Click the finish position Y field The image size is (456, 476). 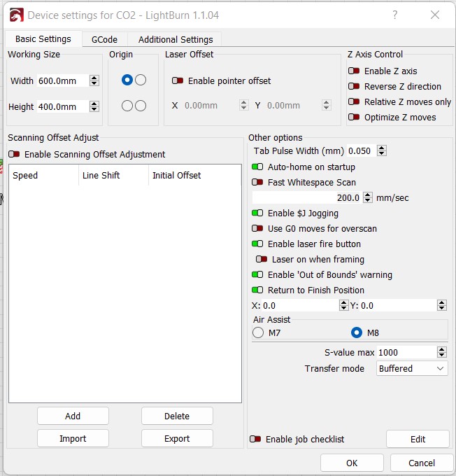(399, 305)
